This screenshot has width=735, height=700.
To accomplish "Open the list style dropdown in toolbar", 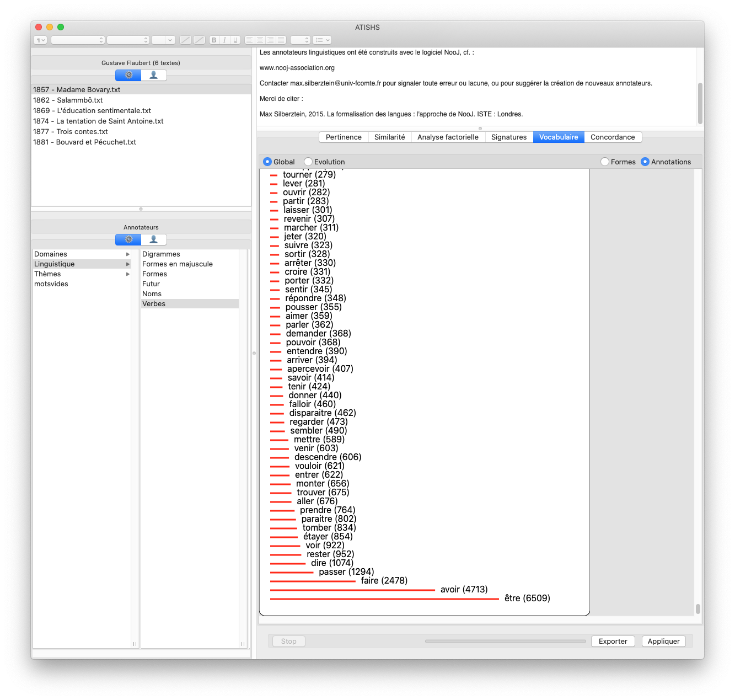I will click(x=322, y=40).
